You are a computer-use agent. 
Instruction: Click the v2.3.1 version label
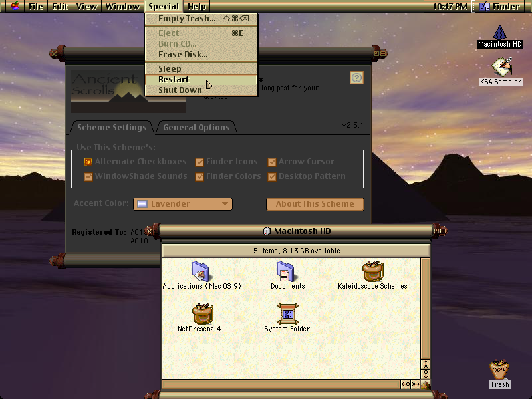click(352, 125)
